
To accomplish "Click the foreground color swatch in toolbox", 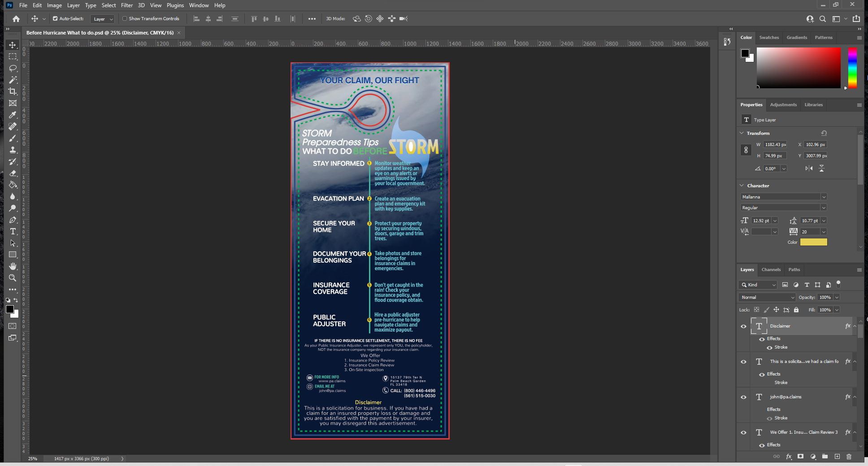I will click(10, 309).
